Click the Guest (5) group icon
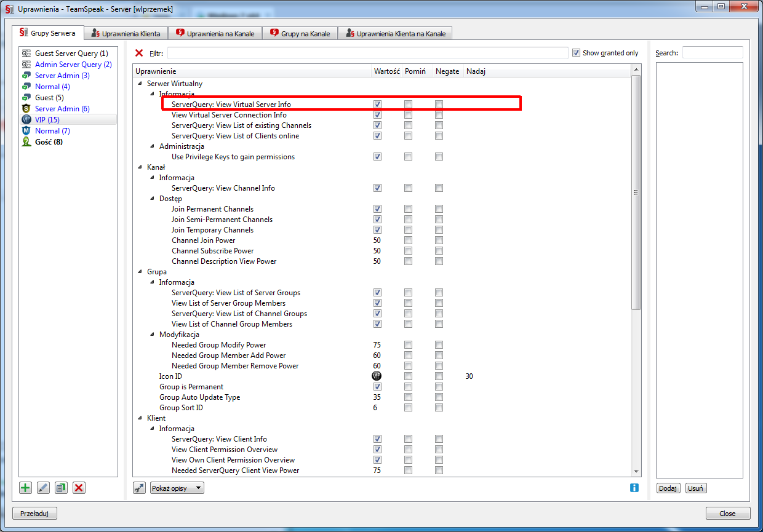This screenshot has width=763, height=532. [26, 98]
